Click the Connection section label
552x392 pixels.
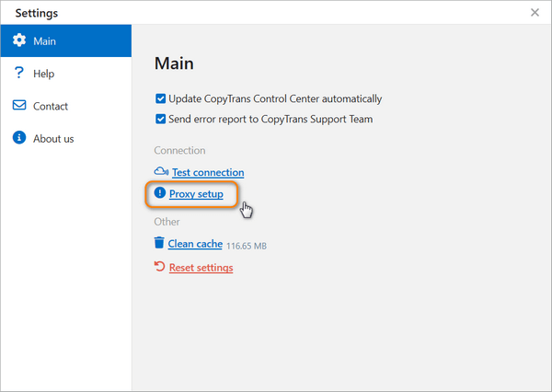tap(180, 150)
